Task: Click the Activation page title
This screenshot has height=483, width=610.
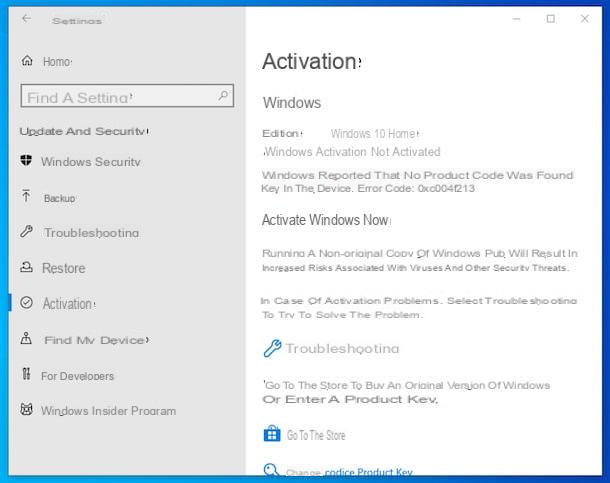Action: [312, 61]
